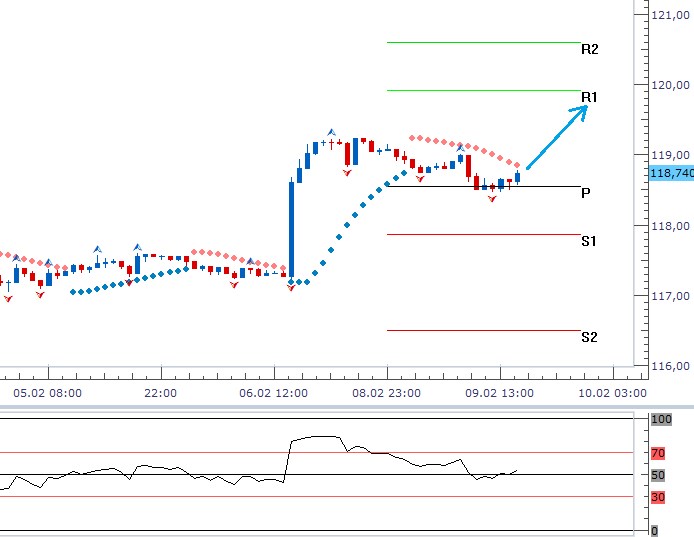Click the latest blue candle on the pivot line

point(518,177)
